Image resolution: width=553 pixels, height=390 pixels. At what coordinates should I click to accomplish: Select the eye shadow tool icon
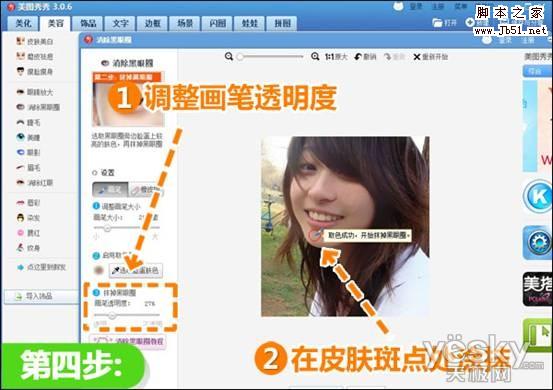20,152
